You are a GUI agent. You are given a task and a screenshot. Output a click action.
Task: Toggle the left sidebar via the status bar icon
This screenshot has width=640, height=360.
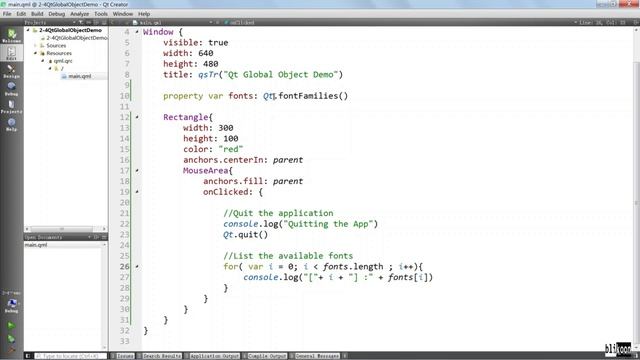28,356
